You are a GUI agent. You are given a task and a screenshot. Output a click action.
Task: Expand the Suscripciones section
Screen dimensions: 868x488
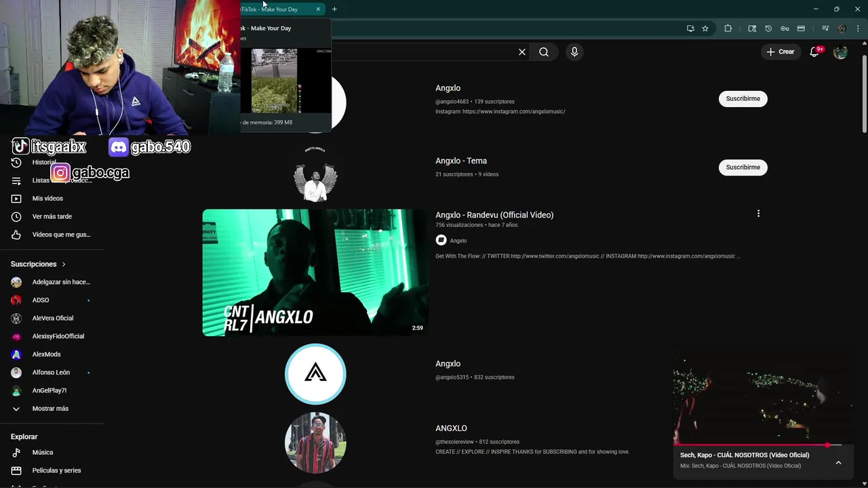[x=39, y=264]
